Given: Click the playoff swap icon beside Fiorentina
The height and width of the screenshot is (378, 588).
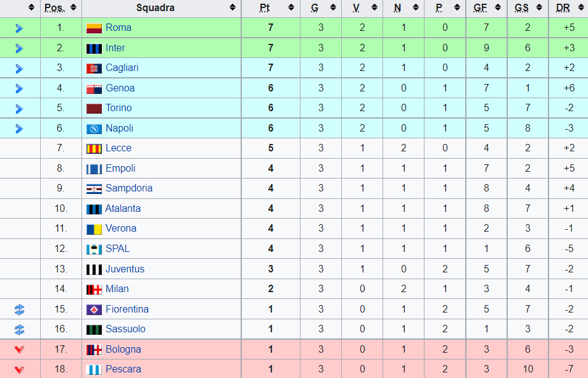Looking at the screenshot, I should click(x=19, y=309).
